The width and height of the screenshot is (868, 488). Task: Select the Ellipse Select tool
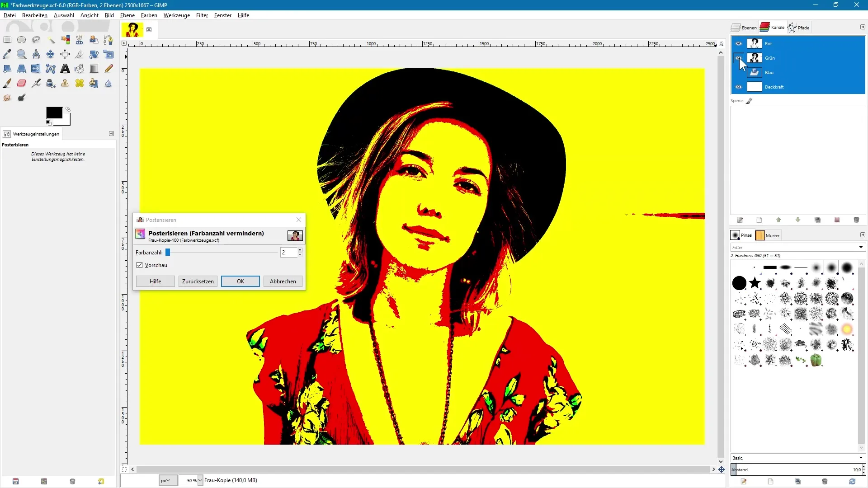click(22, 40)
